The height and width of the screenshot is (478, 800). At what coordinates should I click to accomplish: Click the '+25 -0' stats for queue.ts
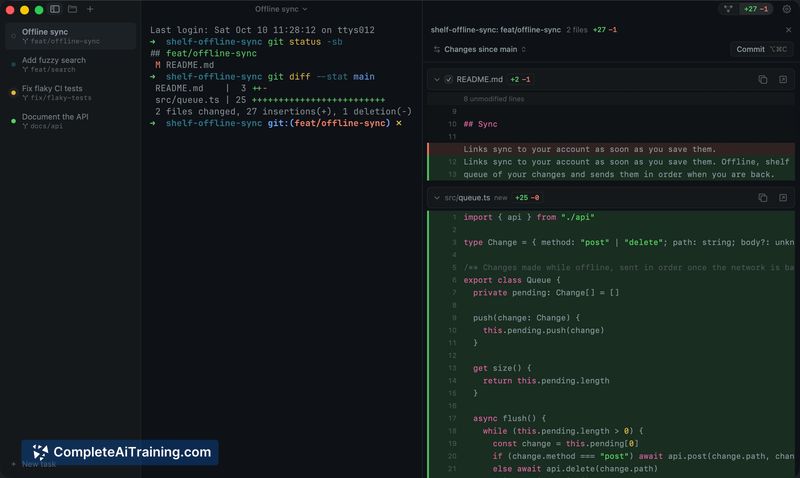527,198
